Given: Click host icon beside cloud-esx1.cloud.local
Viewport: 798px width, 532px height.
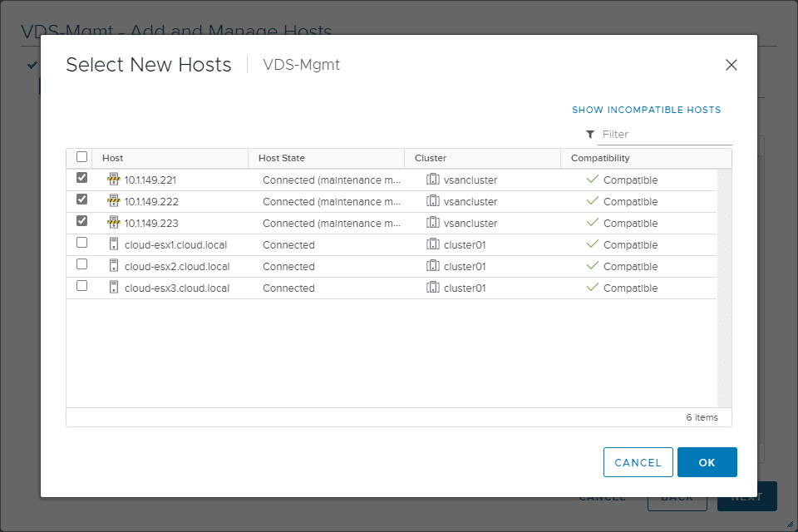Looking at the screenshot, I should pyautogui.click(x=113, y=244).
